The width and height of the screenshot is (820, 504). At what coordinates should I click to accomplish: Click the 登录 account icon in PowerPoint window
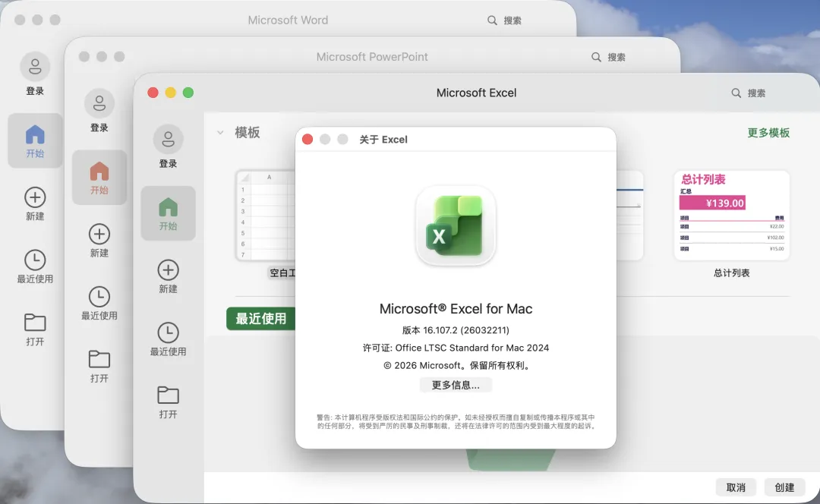point(99,103)
